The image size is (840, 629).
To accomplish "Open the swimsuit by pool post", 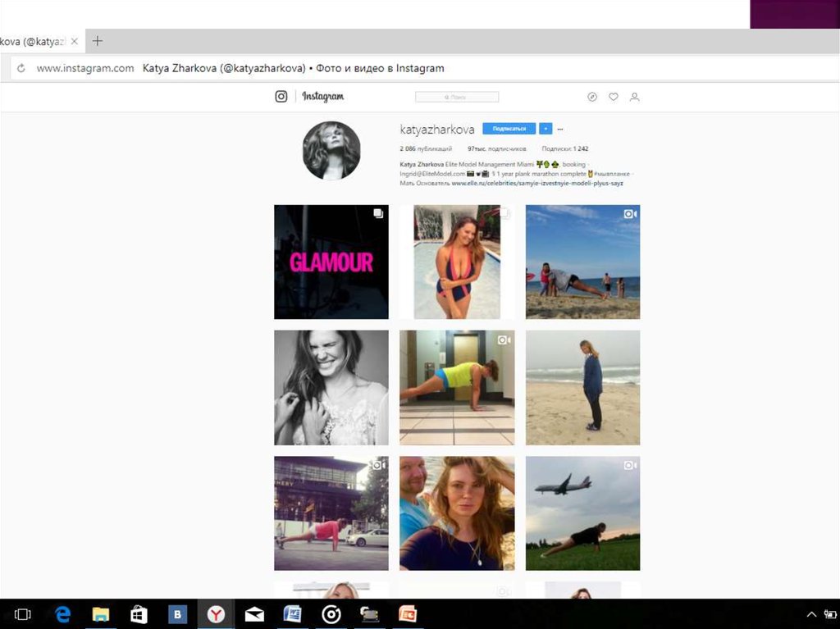I will click(457, 262).
